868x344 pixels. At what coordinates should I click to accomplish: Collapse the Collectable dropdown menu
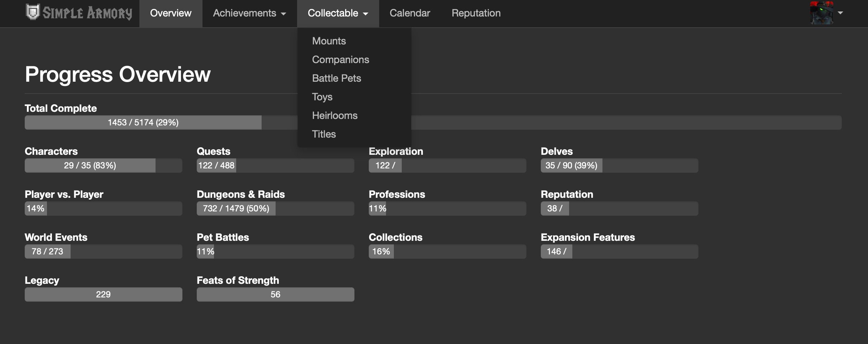[338, 13]
